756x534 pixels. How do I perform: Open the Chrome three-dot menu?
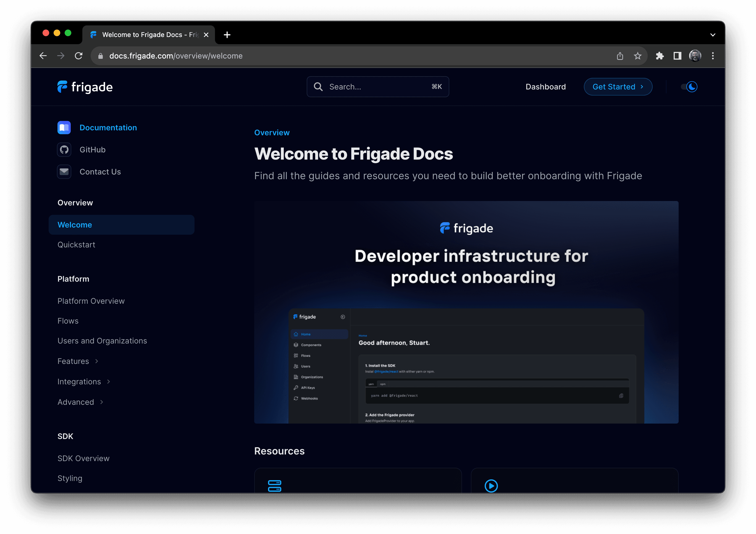713,56
